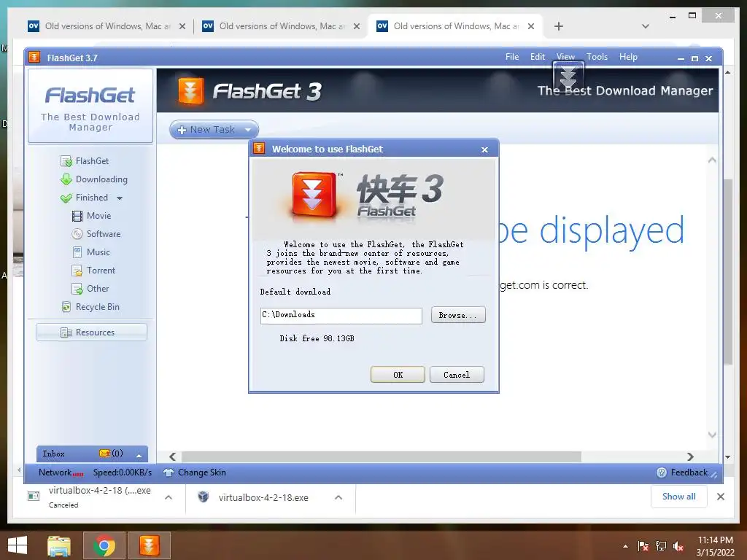This screenshot has width=747, height=560.
Task: Open the Help menu
Action: pos(628,57)
